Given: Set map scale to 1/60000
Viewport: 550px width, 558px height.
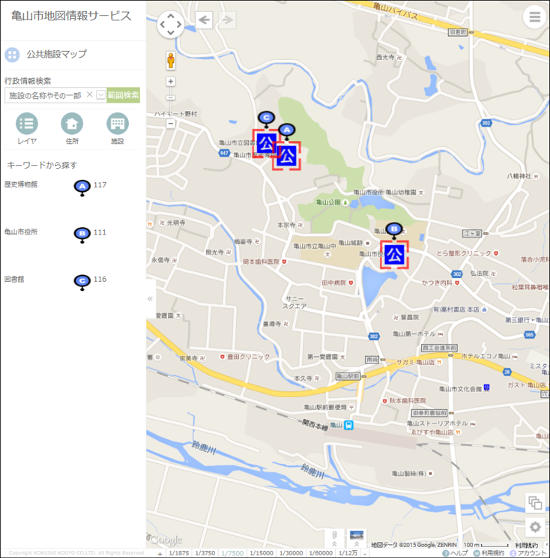Looking at the screenshot, I should tap(321, 553).
